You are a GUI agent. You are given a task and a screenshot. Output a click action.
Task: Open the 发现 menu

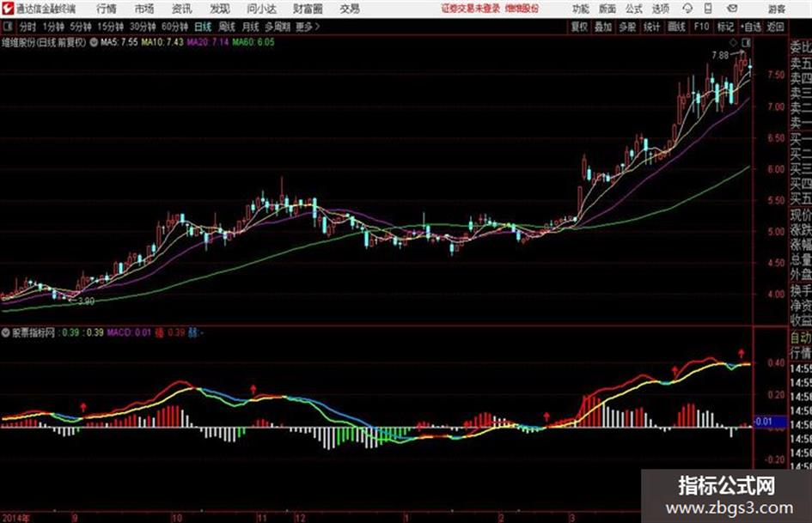point(220,9)
